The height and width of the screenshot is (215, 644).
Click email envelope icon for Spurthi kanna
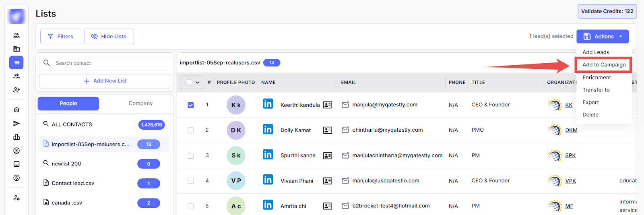[x=345, y=155]
